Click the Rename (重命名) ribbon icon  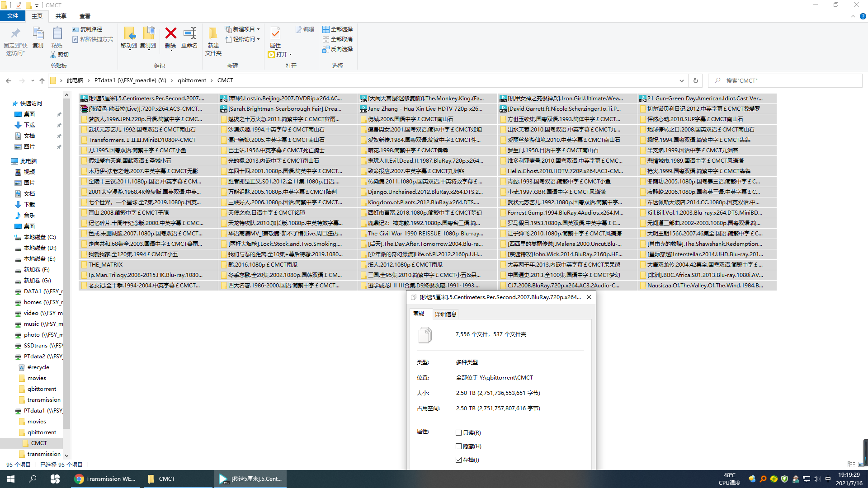tap(189, 33)
